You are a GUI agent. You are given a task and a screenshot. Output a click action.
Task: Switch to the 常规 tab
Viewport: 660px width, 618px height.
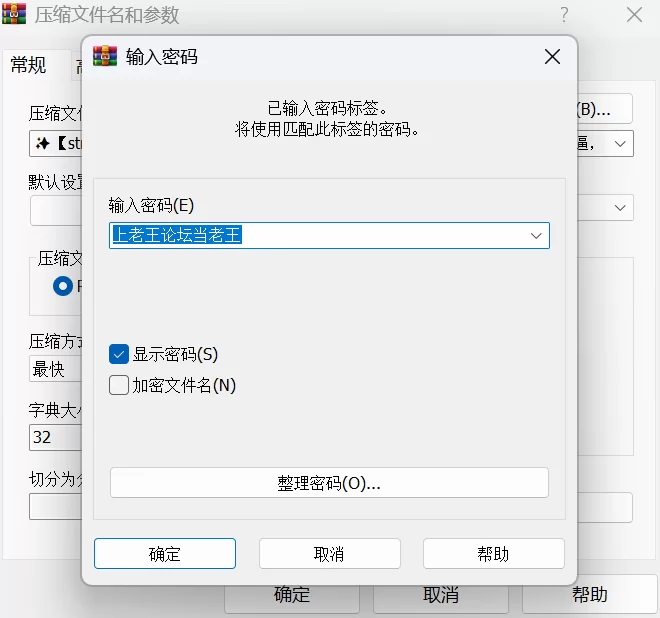[x=28, y=66]
